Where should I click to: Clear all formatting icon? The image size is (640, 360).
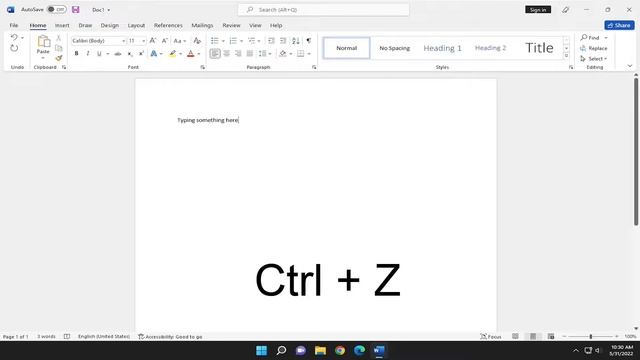tap(197, 41)
